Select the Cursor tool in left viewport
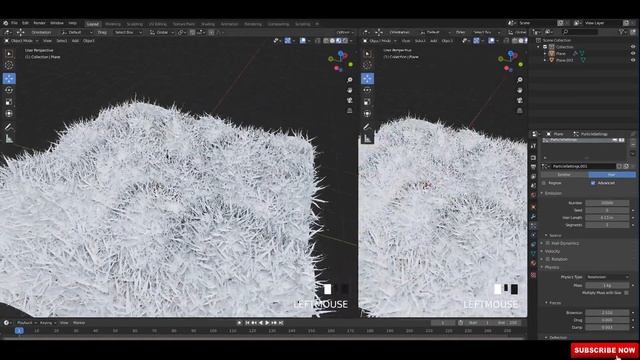This screenshot has height=360, width=640. pos(9,65)
